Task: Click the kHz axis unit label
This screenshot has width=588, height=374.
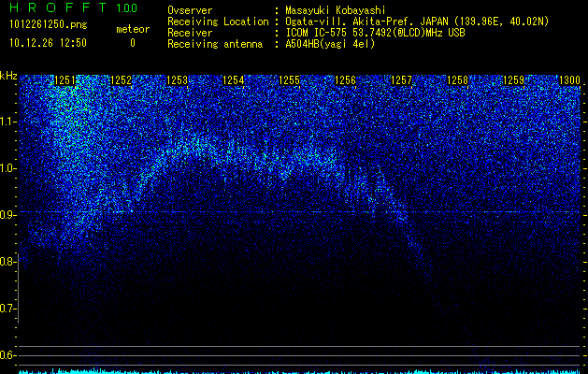Action: coord(8,76)
